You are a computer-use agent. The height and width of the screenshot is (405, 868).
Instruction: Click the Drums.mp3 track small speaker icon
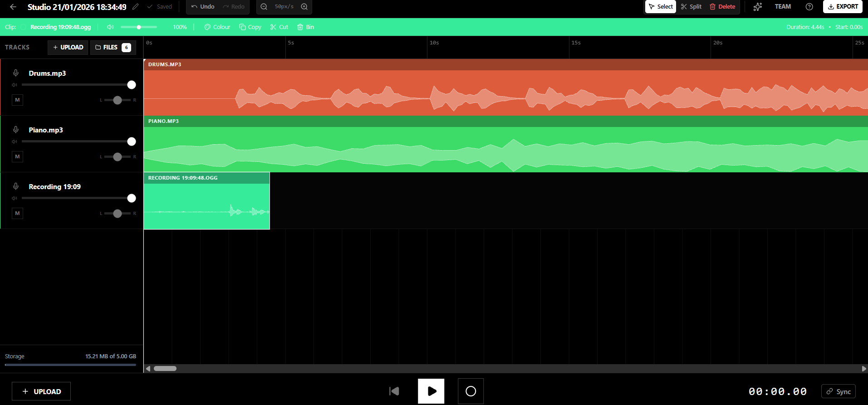pyautogui.click(x=15, y=85)
